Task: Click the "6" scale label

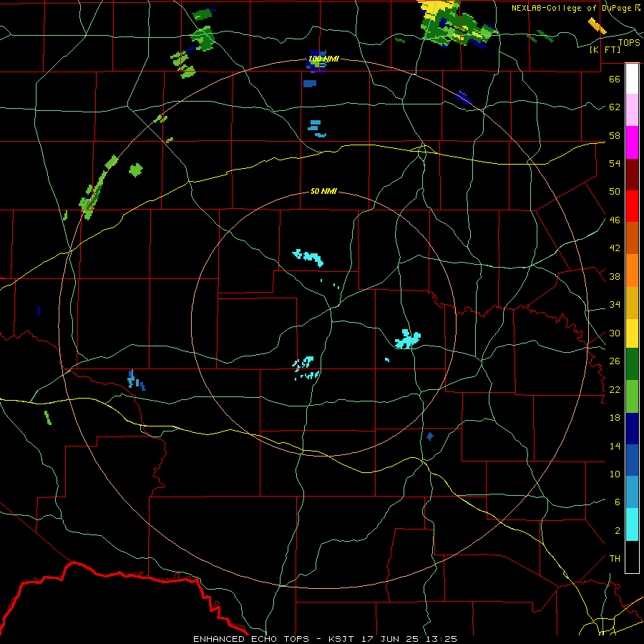Action: point(618,502)
